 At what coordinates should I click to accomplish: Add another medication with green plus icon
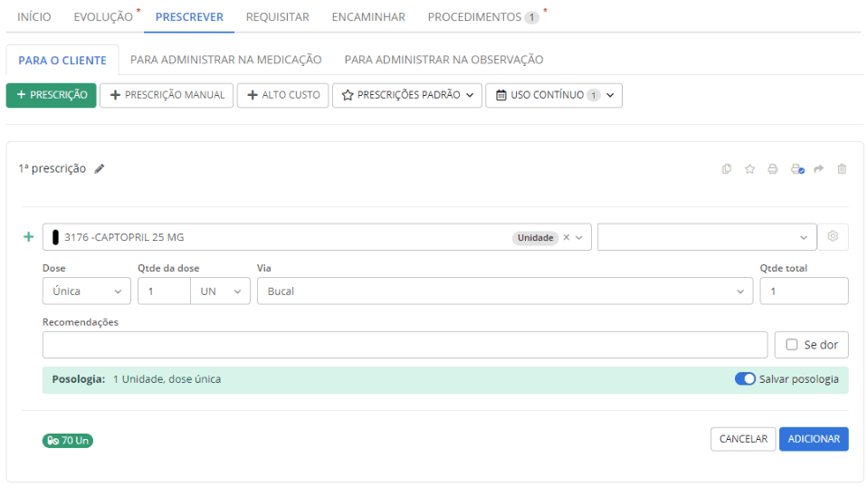(28, 237)
